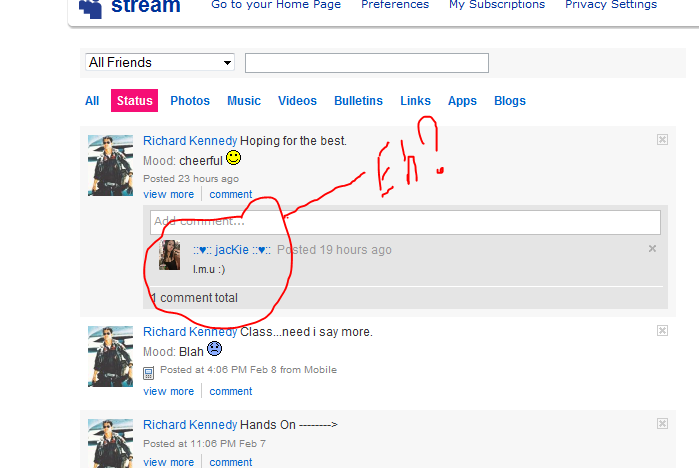This screenshot has width=699, height=468.
Task: Dismiss the 'Hoping for the best' status post
Action: point(662,140)
